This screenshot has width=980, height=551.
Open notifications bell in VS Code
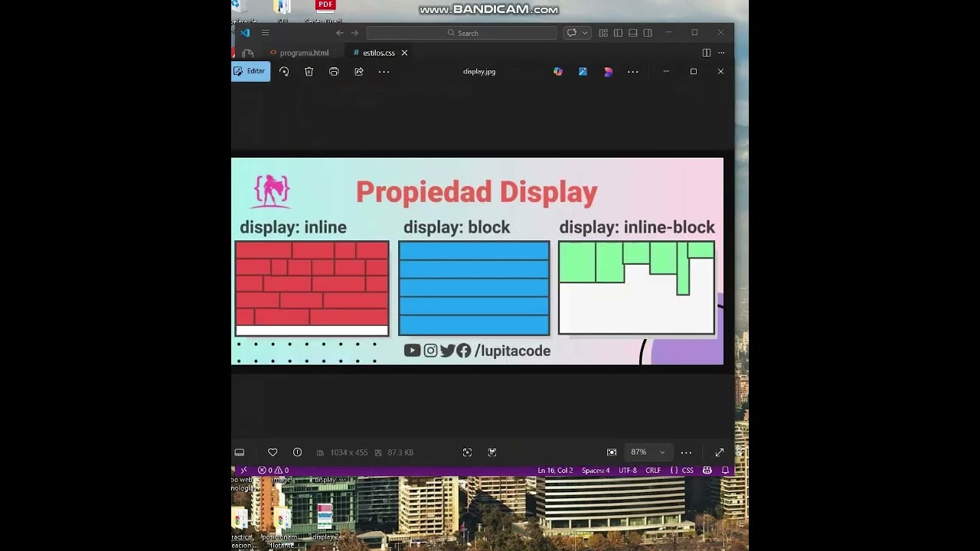pos(725,471)
